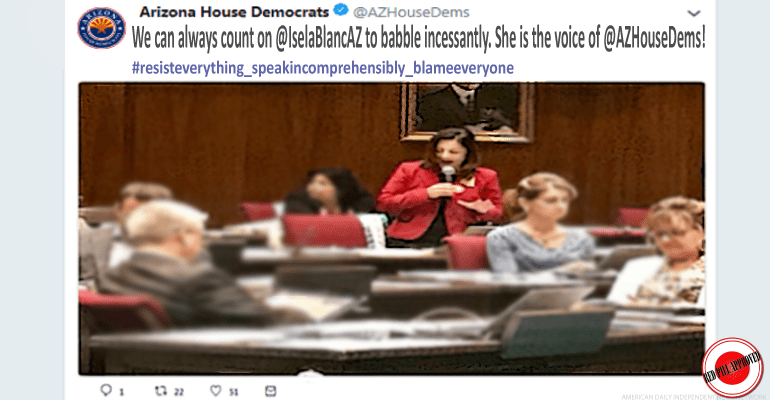Image resolution: width=770 pixels, height=400 pixels.
Task: Open the Arizona House Democrats account name
Action: pyautogui.click(x=234, y=11)
